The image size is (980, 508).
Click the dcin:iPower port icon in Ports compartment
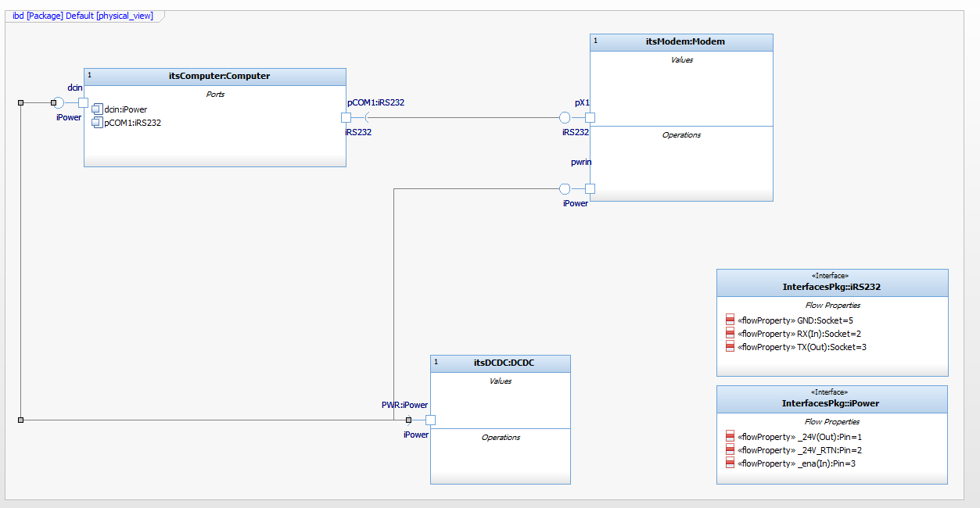(x=97, y=109)
